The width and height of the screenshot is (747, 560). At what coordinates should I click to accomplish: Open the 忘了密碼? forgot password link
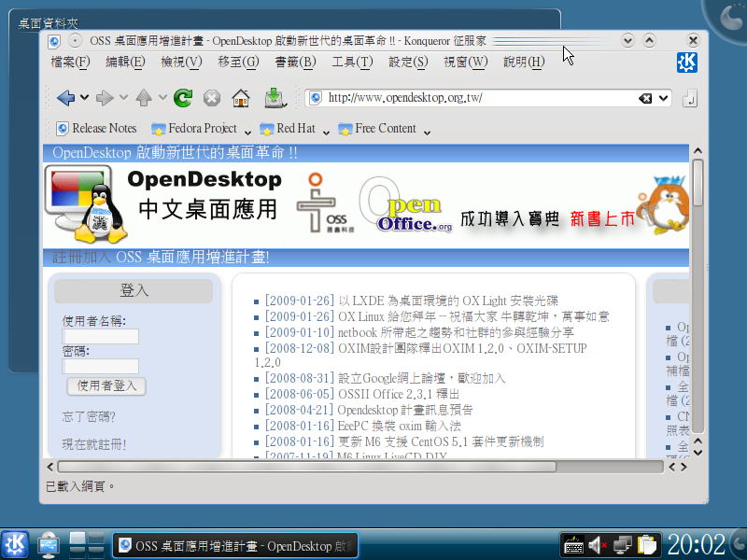pyautogui.click(x=89, y=416)
